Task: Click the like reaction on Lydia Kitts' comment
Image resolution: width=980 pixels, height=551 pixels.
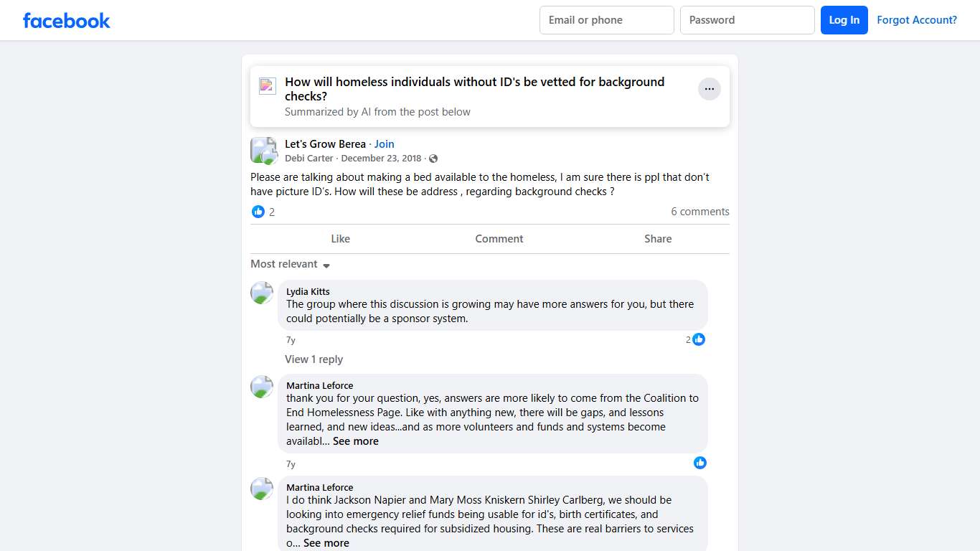Action: click(x=699, y=339)
